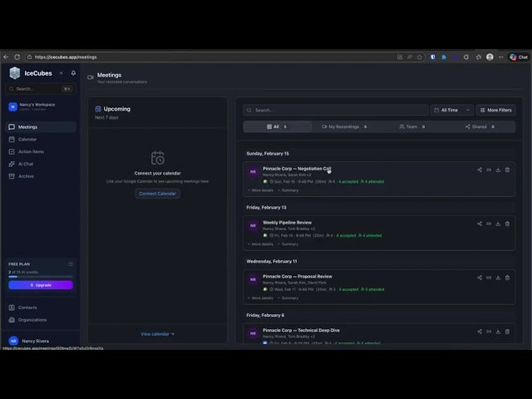Copy link for Weekly Pipeline Review
532x399 pixels.
pyautogui.click(x=489, y=224)
